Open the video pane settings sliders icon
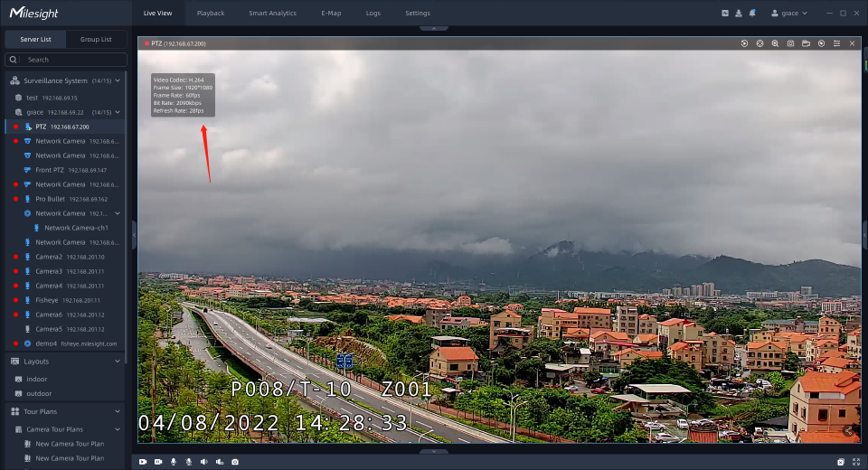 [836, 43]
